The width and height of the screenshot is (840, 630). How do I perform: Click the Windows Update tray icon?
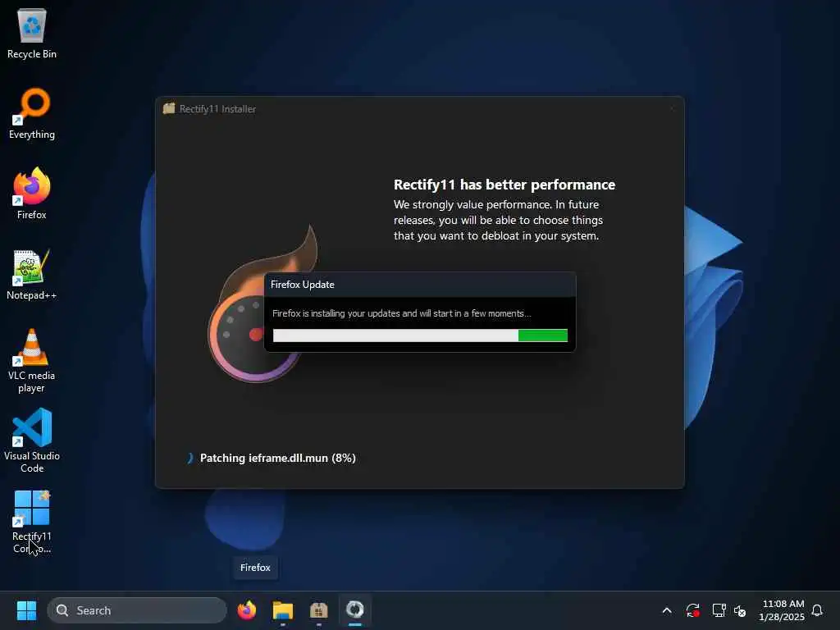pyautogui.click(x=692, y=610)
